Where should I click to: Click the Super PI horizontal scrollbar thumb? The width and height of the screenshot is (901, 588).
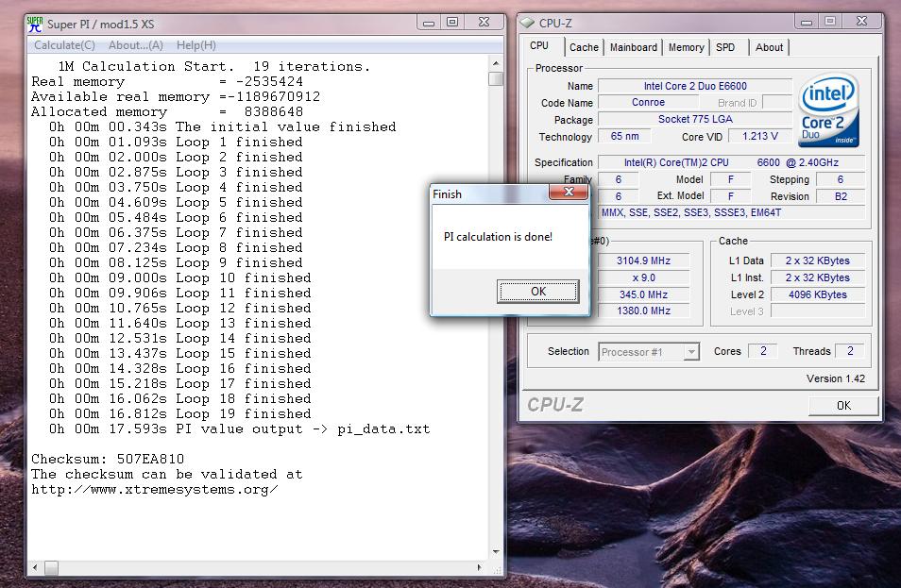click(x=51, y=568)
